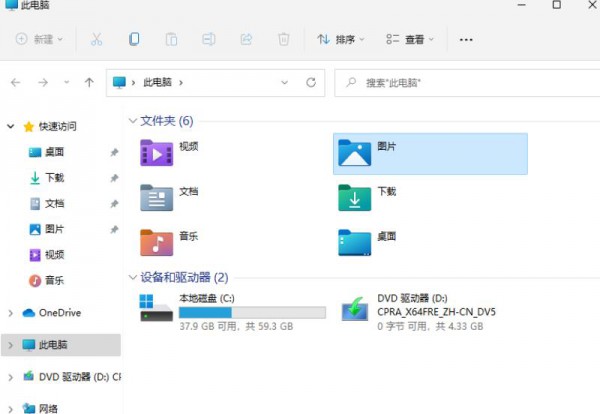Screen dimensions: 600x414
Task: Click the Share icon in toolbar
Action: (x=246, y=40)
